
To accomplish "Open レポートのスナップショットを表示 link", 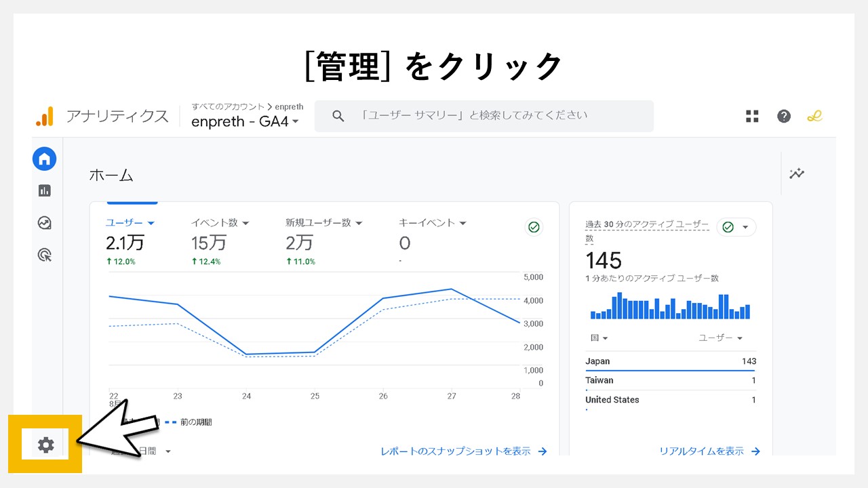I will click(x=464, y=451).
